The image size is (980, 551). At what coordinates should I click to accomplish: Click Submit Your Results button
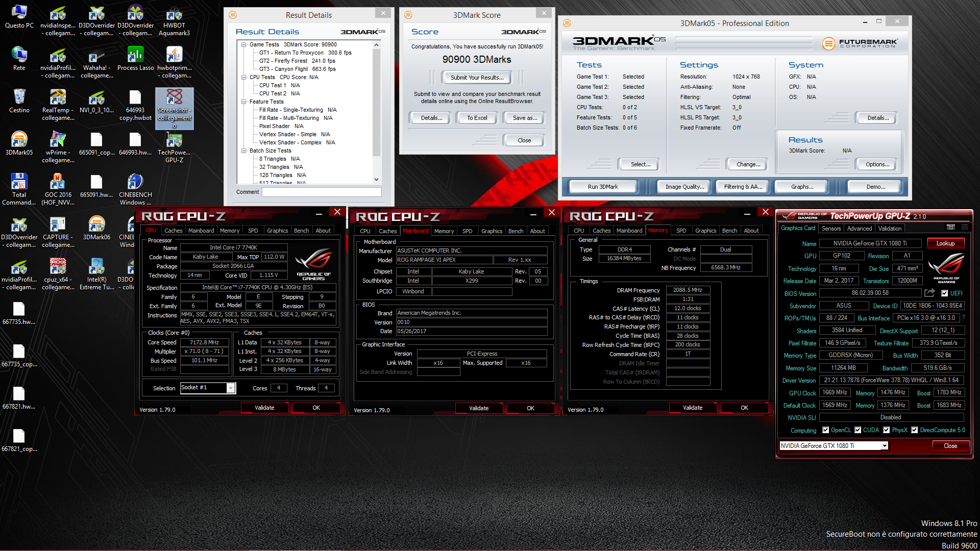coord(477,78)
